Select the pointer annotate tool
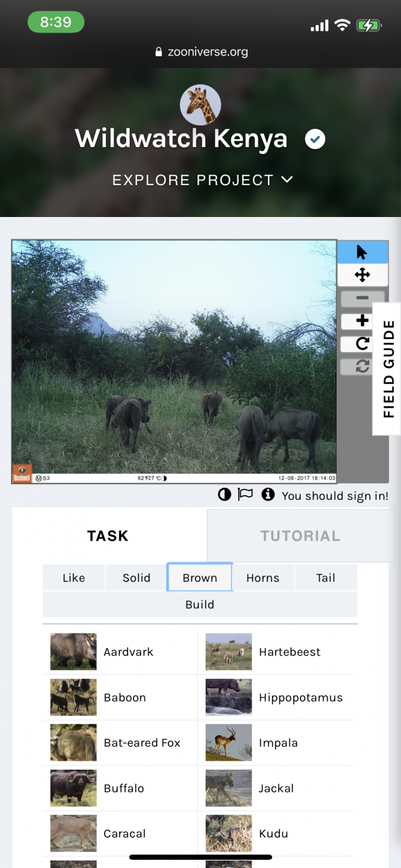Screen dimensions: 401x868 click(362, 252)
